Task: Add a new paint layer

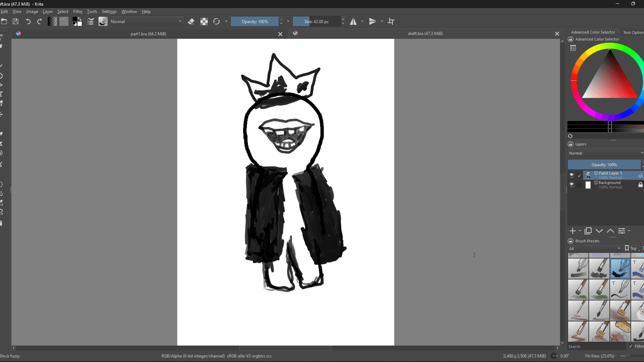Action: pos(573,231)
